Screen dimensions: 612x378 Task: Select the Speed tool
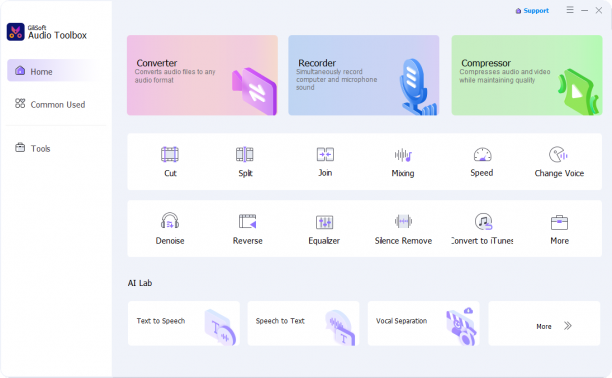tap(482, 162)
